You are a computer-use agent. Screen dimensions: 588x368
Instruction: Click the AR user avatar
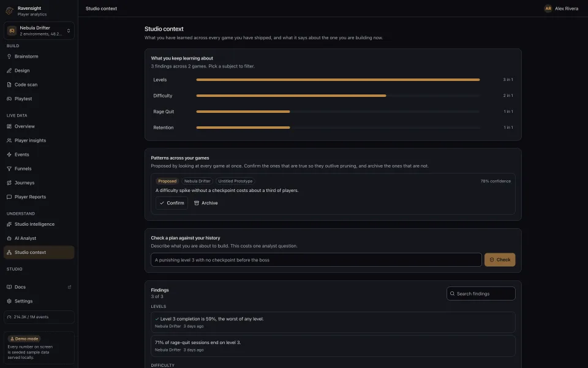(x=548, y=8)
